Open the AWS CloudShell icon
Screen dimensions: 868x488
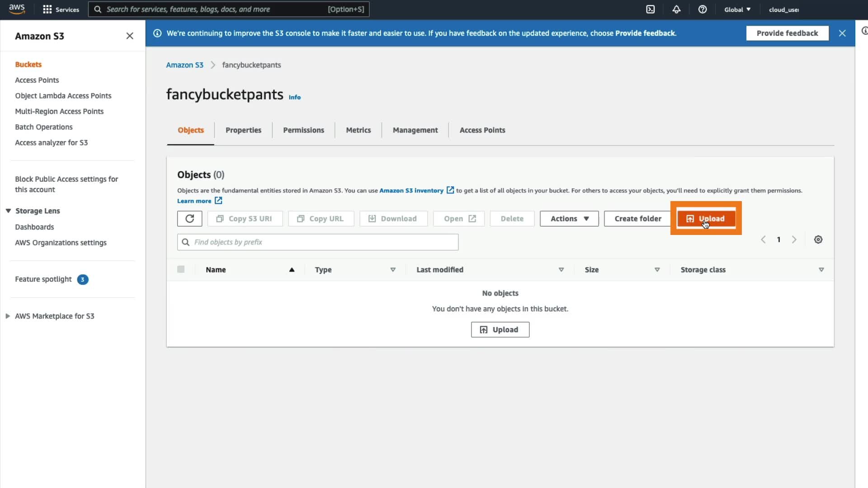coord(650,9)
